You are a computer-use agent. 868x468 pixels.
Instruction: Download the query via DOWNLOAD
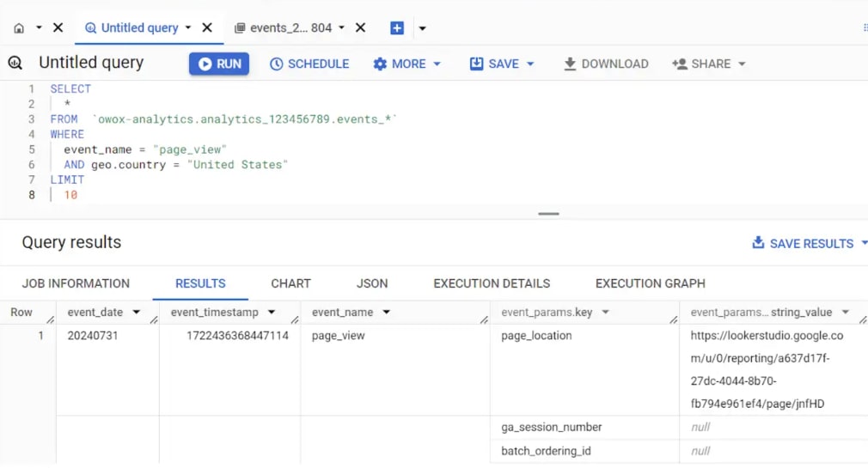606,64
